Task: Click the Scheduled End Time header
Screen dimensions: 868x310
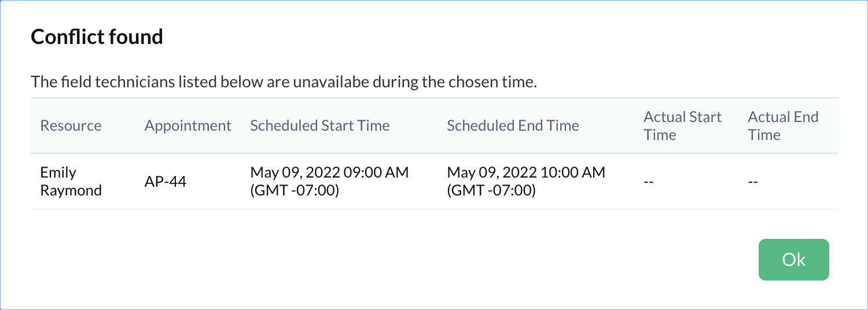Action: (x=513, y=126)
